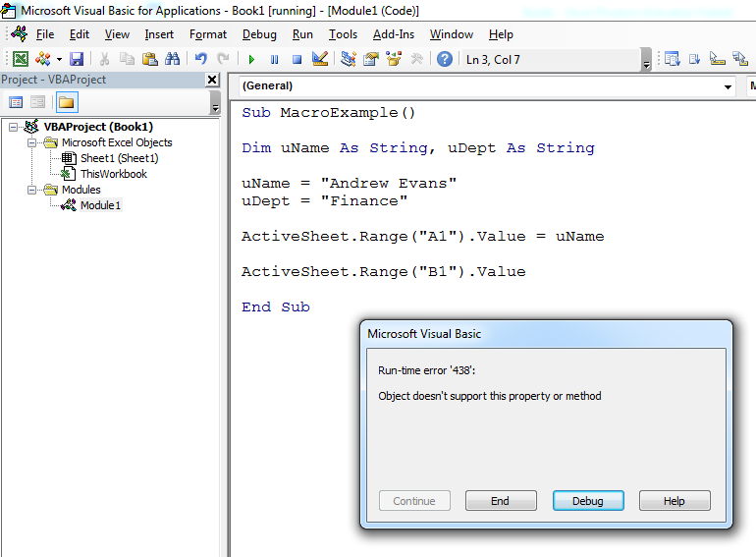Click the Debug button in error dialog
Screen dimensions: 756x557
click(x=588, y=501)
